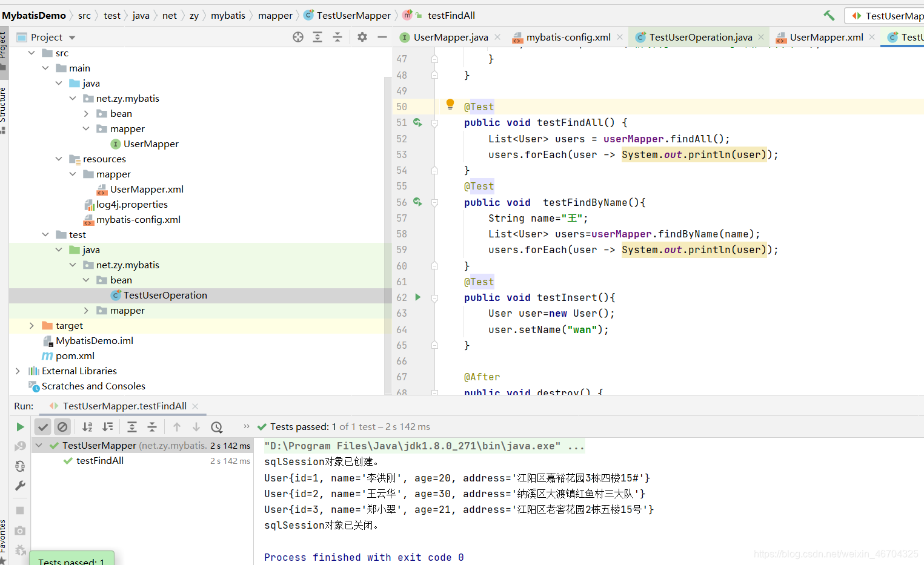Click run gutter icon for testInsert
The width and height of the screenshot is (924, 565).
pos(417,297)
